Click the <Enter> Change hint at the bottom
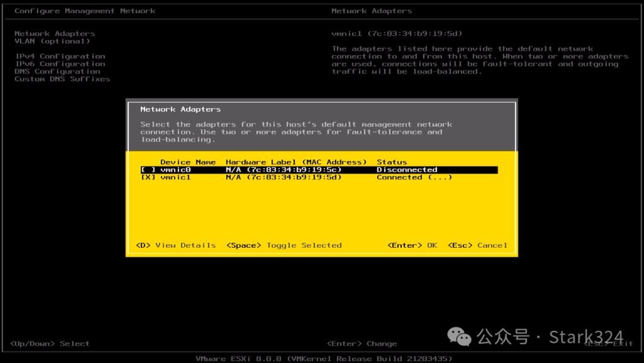644x363 pixels. tap(363, 344)
